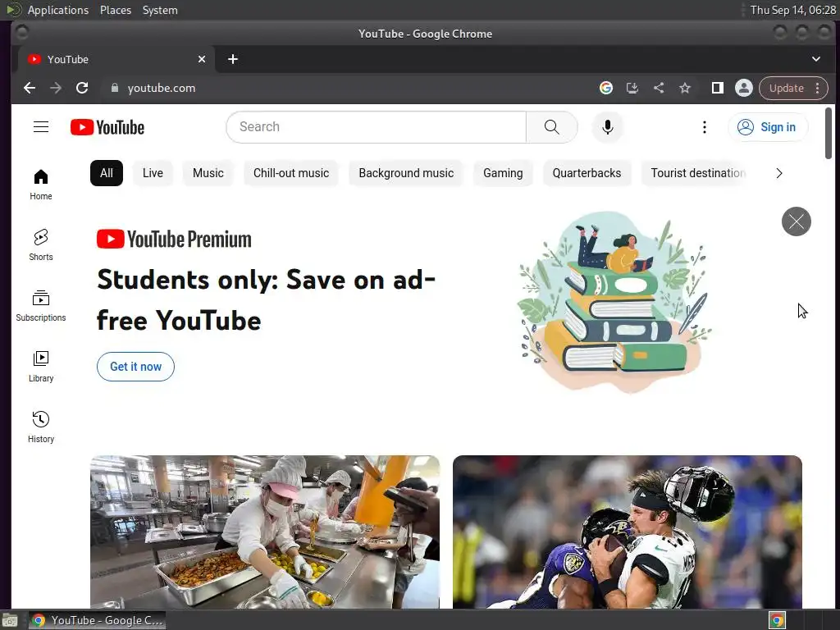The width and height of the screenshot is (840, 630).
Task: Open tab search dropdown arrow
Action: [816, 59]
